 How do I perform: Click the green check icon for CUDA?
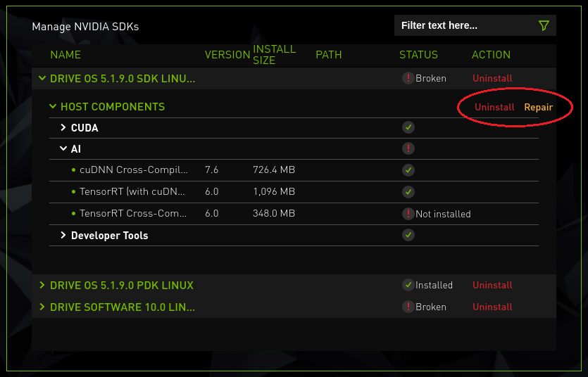click(408, 127)
